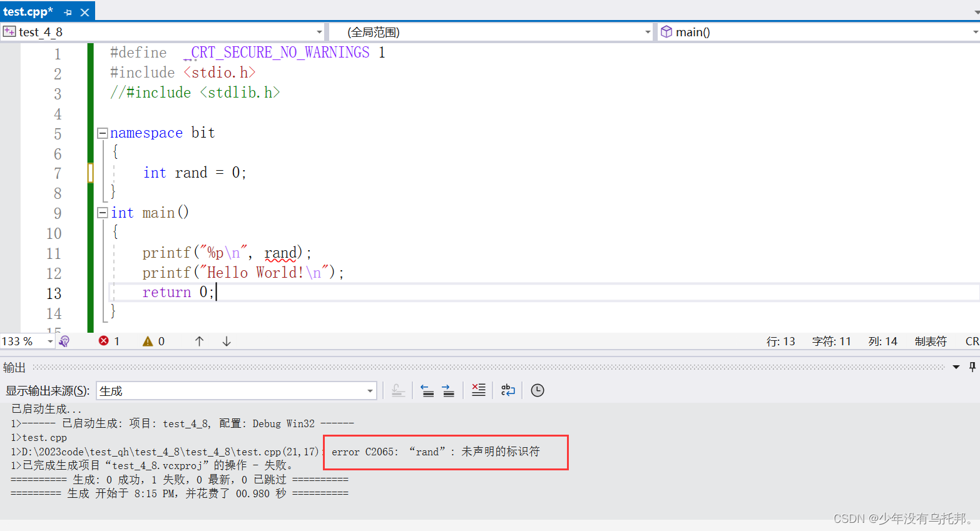Viewport: 980px width, 531px height.
Task: Click the squiggled rand identifier on line 11
Action: pyautogui.click(x=280, y=253)
